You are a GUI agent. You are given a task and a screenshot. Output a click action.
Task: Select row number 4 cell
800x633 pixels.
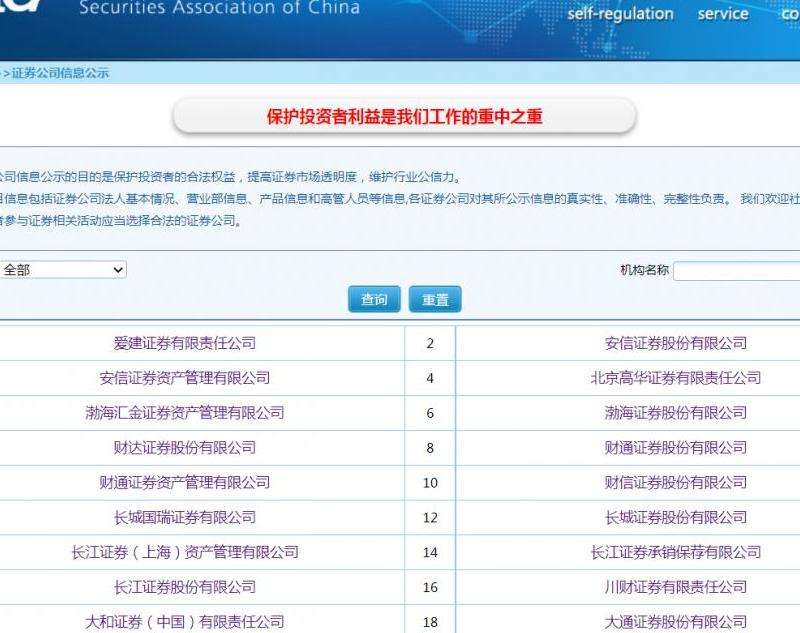[x=430, y=378]
